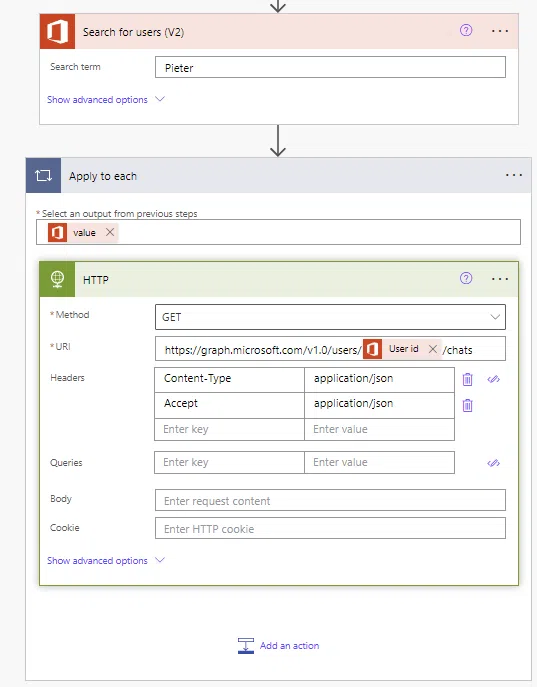537x687 pixels.
Task: Click the Accept application/json value cell
Action: tap(379, 405)
